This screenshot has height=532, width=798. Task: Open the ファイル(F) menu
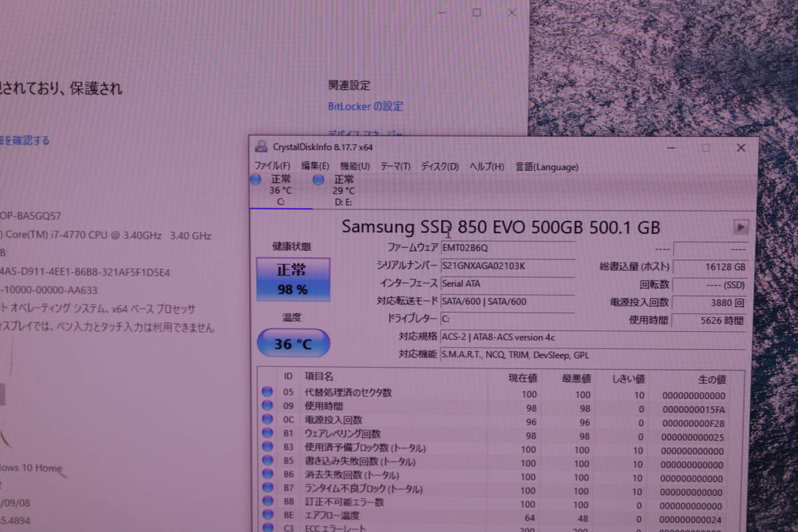click(x=273, y=166)
